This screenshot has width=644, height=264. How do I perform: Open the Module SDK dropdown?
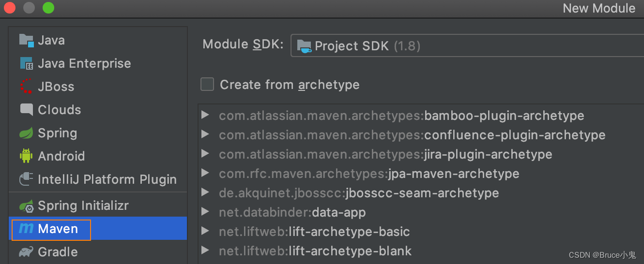tap(467, 46)
